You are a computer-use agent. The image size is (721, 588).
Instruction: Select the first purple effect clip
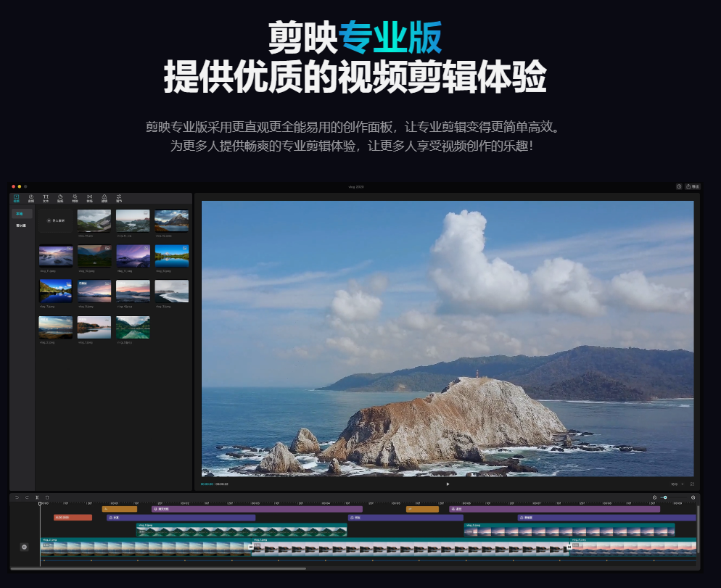[257, 509]
